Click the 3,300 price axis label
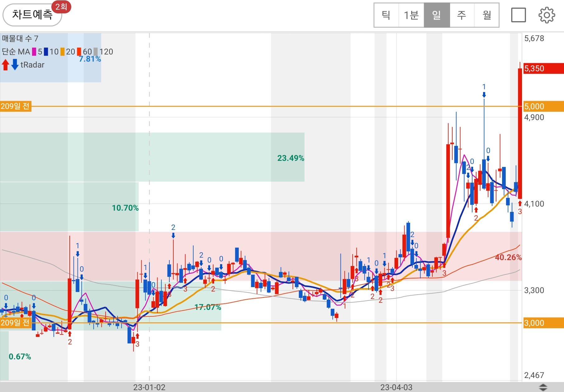Viewport: 564px width, 392px height. [x=534, y=290]
